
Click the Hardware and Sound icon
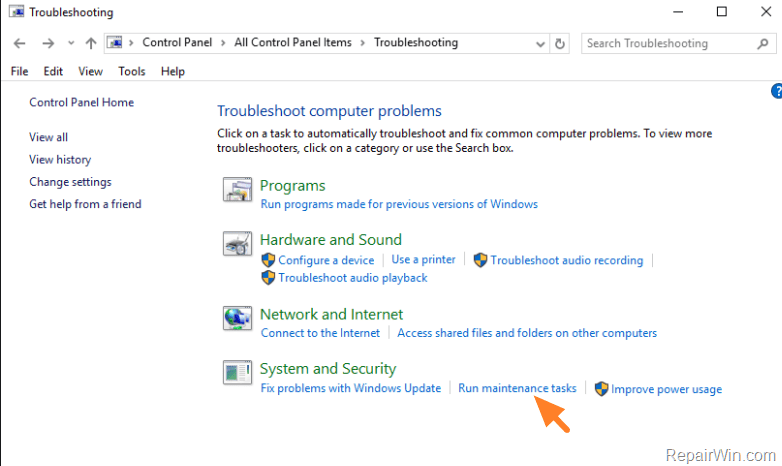237,243
